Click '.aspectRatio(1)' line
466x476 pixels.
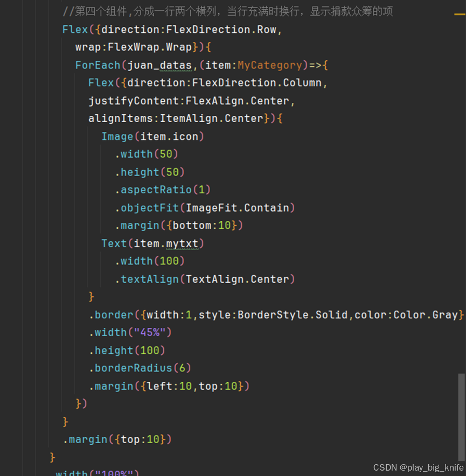(x=163, y=190)
